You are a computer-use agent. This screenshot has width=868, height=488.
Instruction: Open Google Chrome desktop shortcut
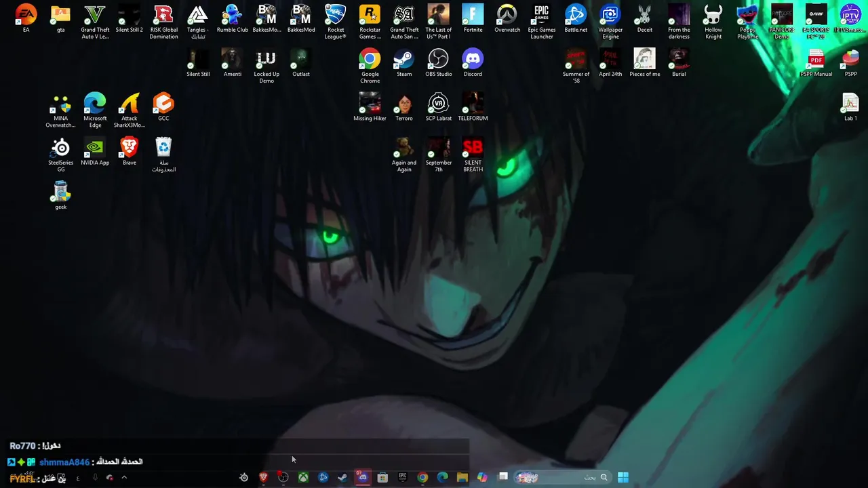click(370, 66)
